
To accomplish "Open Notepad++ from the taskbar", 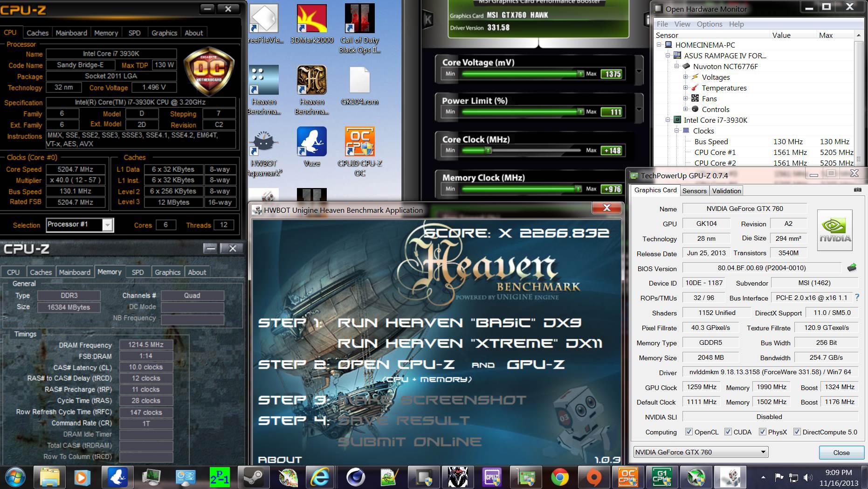I will click(388, 477).
